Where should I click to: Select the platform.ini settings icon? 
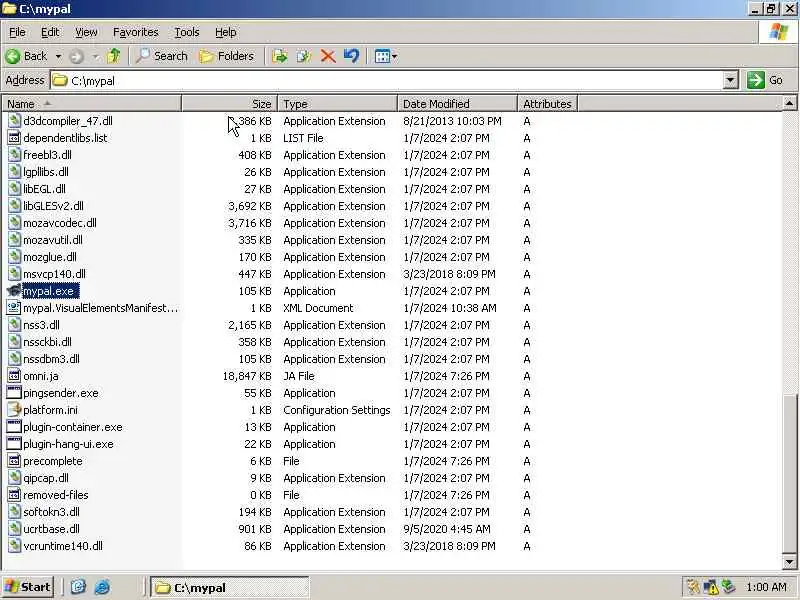coord(14,410)
